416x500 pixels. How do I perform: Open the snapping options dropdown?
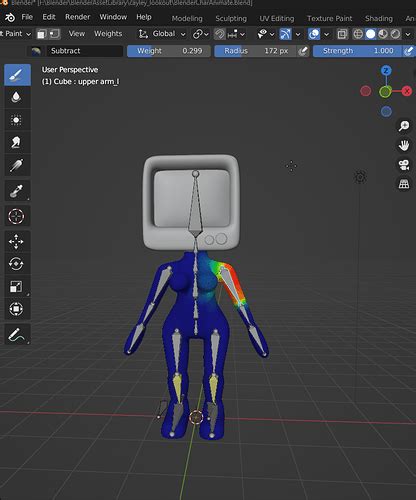point(236,34)
